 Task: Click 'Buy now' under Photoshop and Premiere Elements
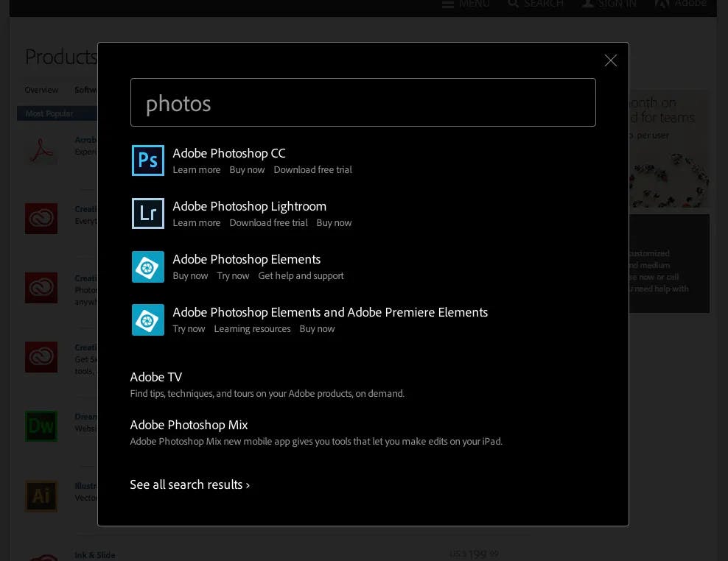[317, 328]
